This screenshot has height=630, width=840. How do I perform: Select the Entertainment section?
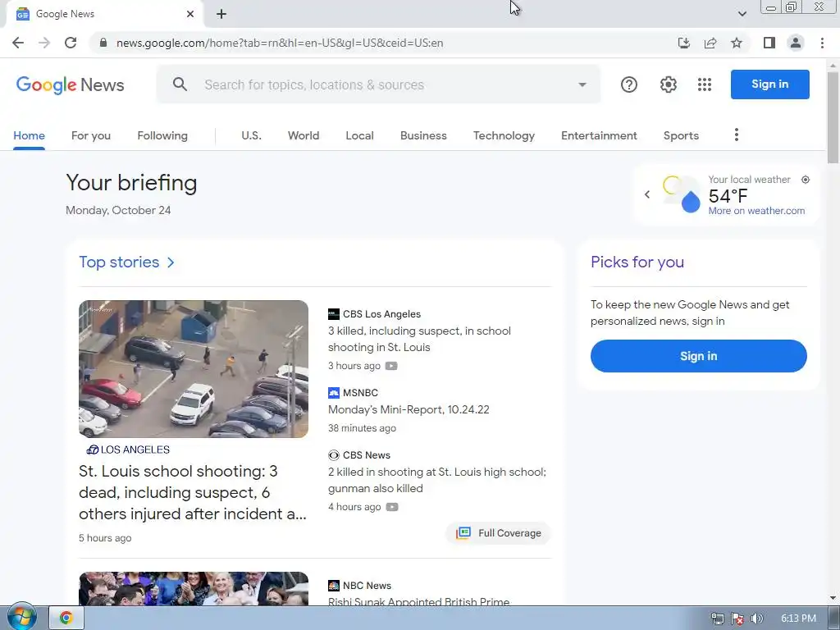[x=599, y=135]
